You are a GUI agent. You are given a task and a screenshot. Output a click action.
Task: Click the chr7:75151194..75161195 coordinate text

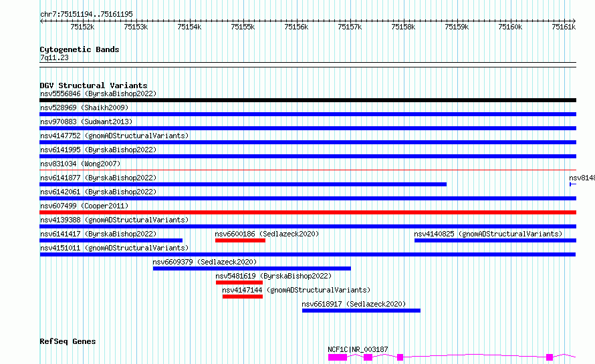[86, 14]
